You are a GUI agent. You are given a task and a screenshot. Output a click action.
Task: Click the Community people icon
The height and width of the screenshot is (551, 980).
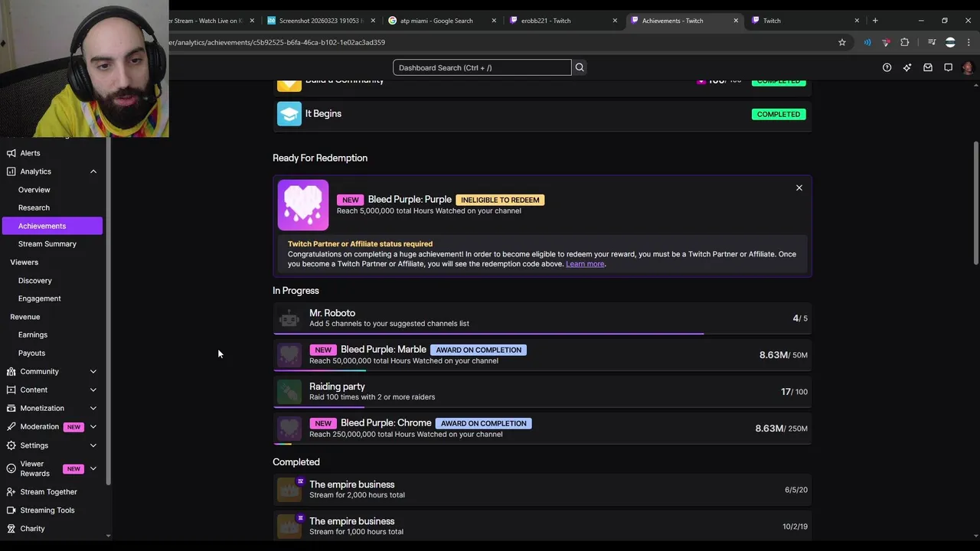click(x=11, y=371)
